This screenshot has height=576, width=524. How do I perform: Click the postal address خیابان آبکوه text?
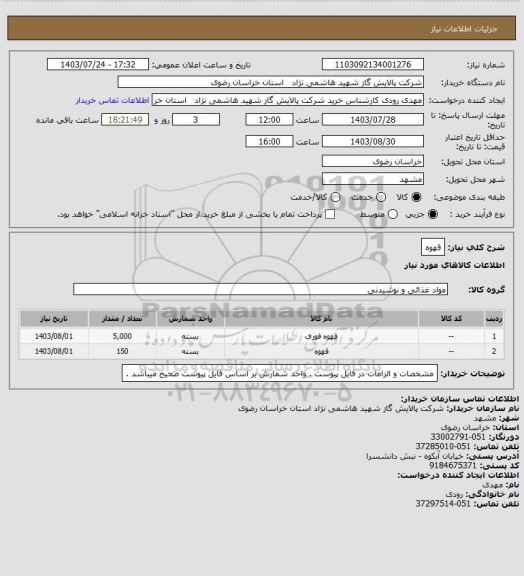pos(415,456)
